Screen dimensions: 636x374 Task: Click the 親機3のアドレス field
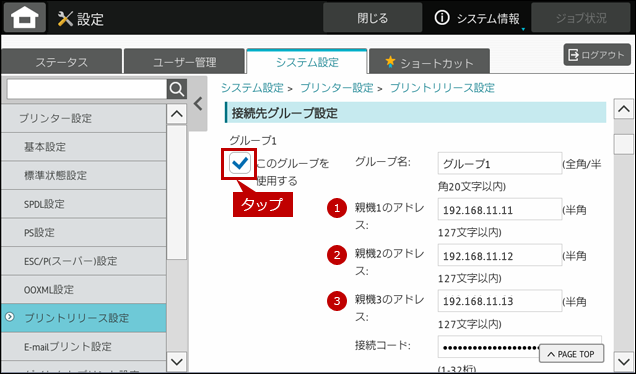500,301
